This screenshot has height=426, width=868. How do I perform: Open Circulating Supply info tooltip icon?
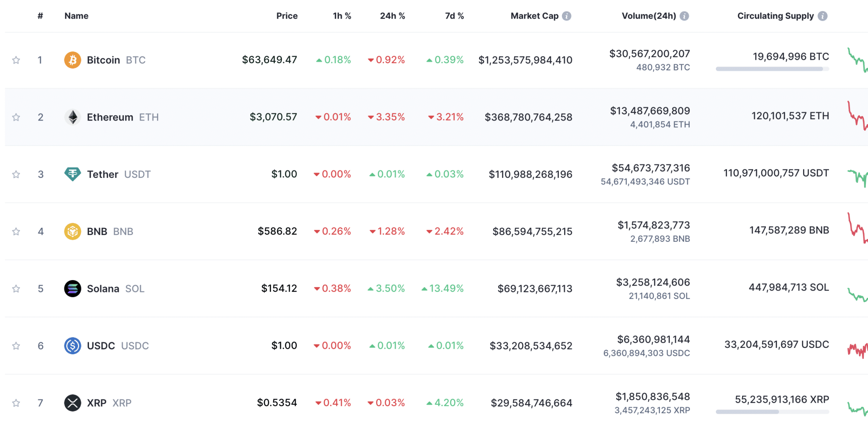click(822, 16)
